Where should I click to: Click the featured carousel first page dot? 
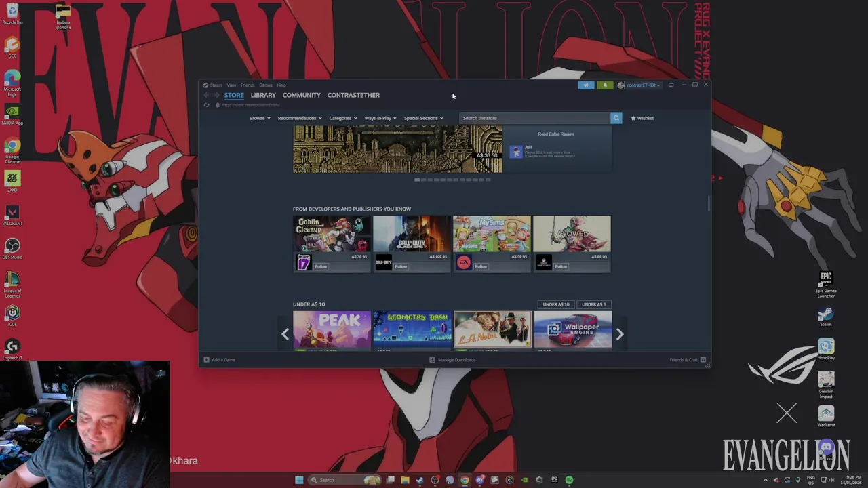point(418,180)
